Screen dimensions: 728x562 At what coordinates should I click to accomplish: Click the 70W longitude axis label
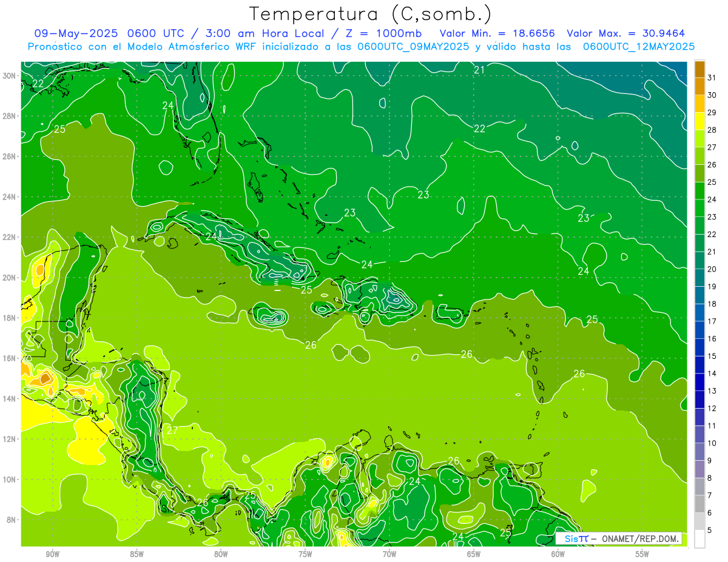[x=389, y=555]
